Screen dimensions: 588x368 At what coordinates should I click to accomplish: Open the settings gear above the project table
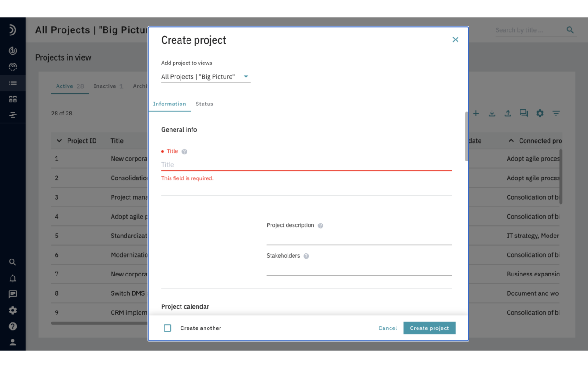[x=540, y=113]
